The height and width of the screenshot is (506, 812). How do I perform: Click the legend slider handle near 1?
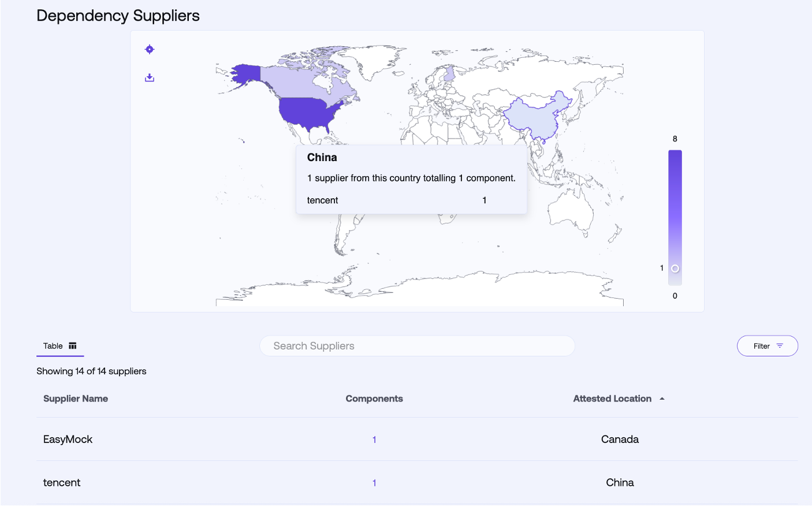tap(675, 269)
